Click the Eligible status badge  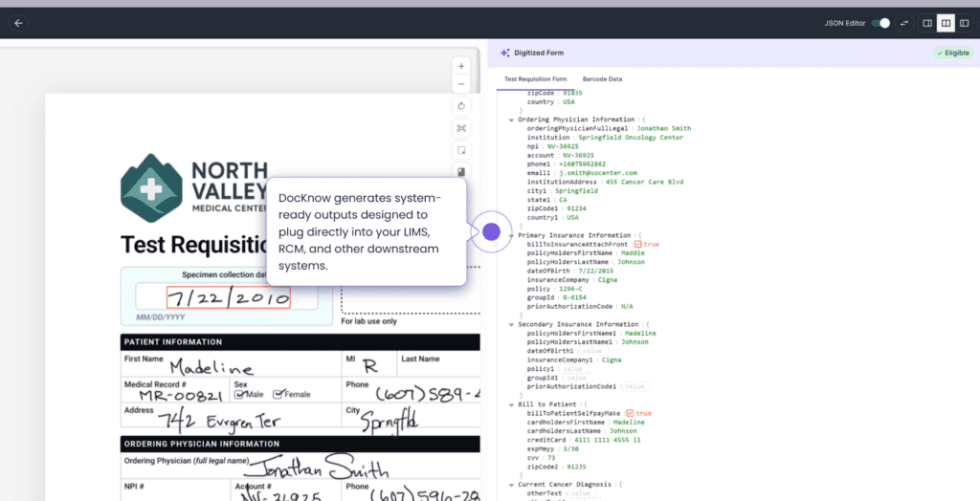[x=952, y=53]
